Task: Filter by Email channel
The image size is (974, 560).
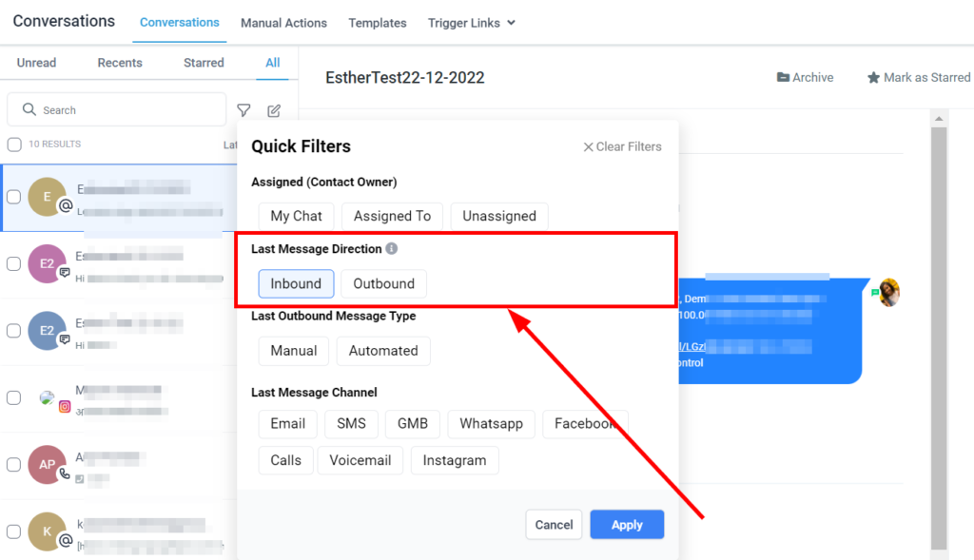Action: tap(287, 423)
